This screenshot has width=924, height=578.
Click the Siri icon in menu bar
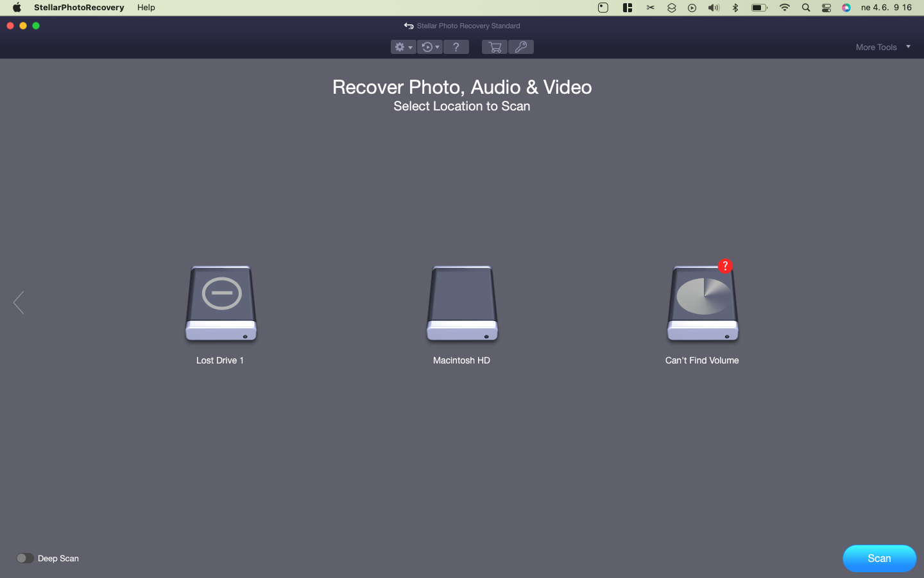click(846, 8)
